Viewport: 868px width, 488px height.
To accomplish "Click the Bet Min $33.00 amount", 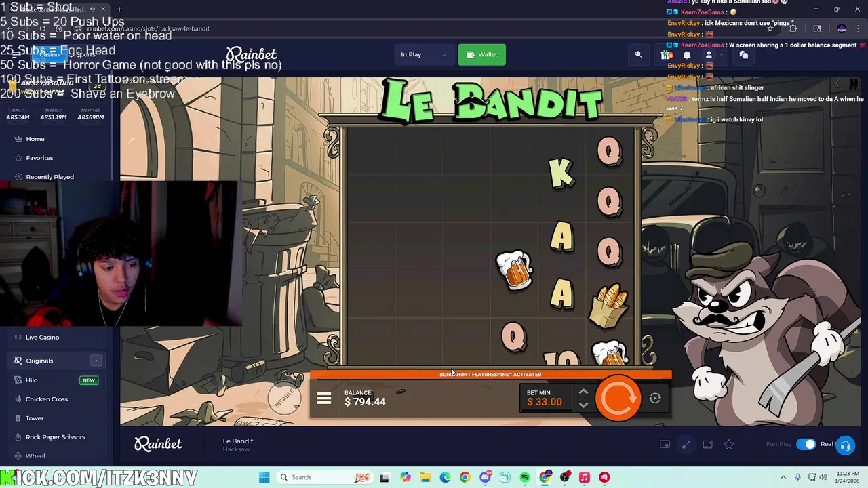I will [x=545, y=399].
